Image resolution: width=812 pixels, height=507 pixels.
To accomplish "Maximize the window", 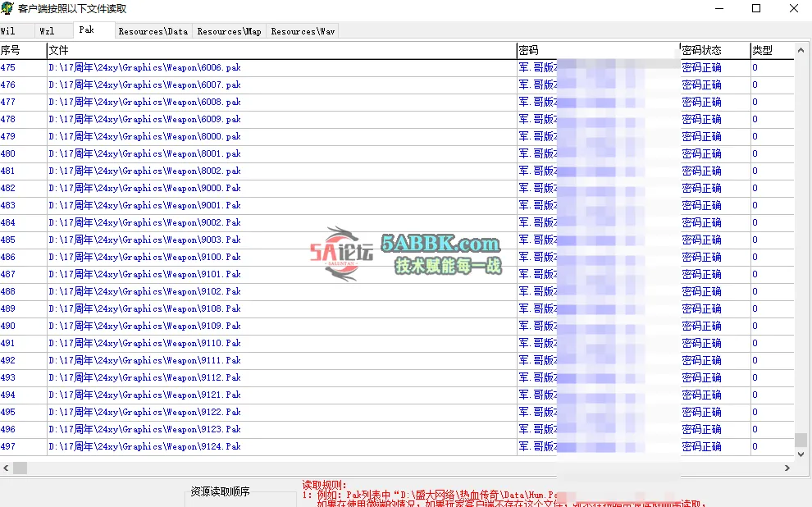I will (x=756, y=8).
